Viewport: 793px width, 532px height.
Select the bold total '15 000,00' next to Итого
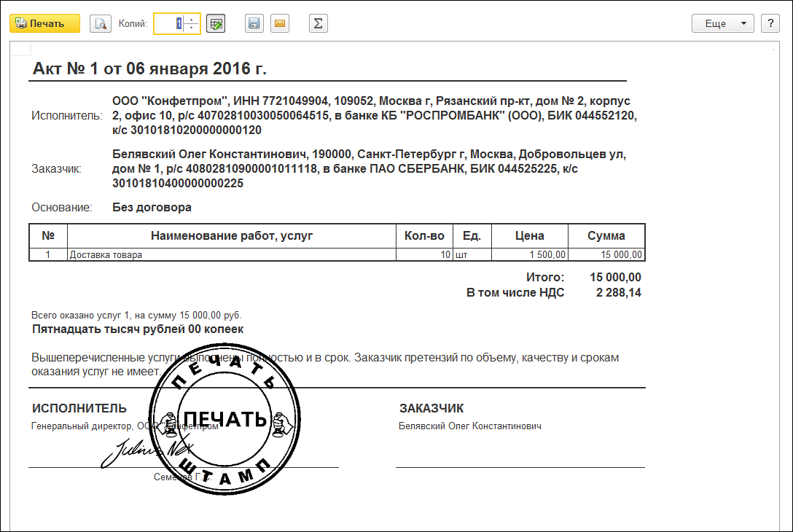tap(615, 277)
